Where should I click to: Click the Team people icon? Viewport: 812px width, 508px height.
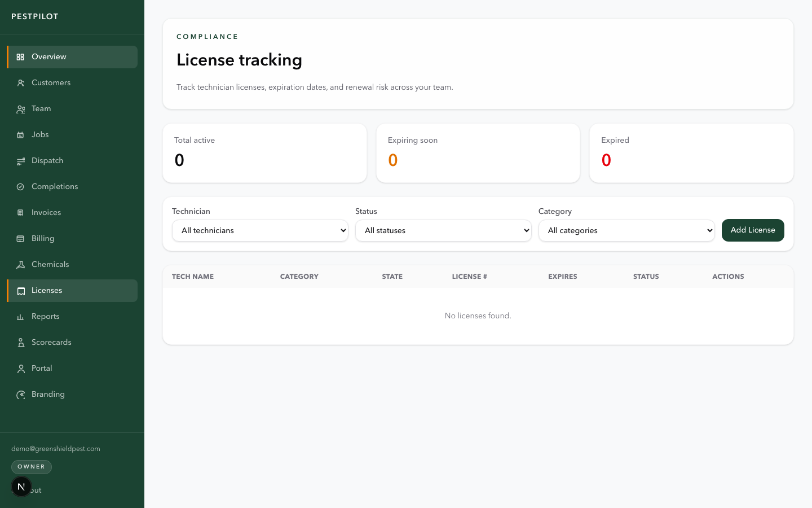(x=20, y=109)
